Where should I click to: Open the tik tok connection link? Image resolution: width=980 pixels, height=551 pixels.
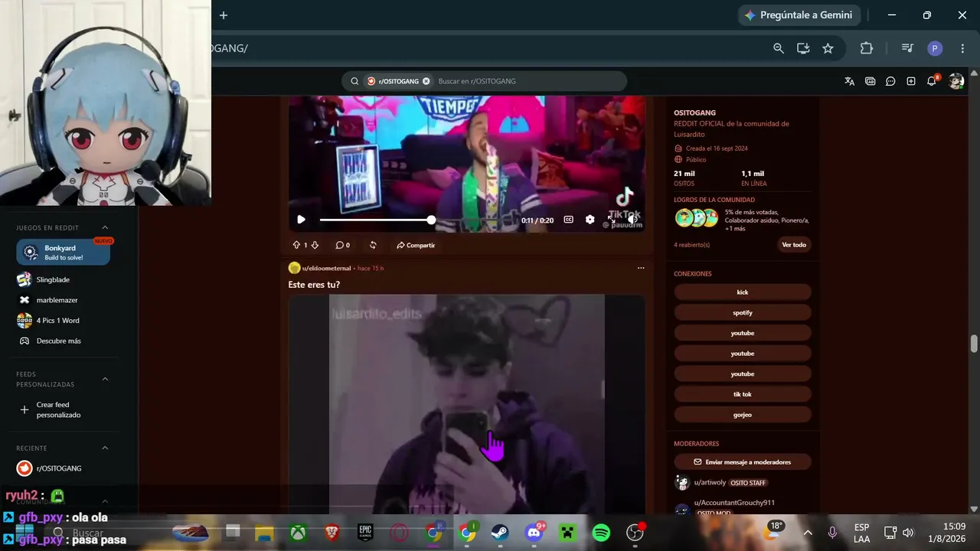coord(743,394)
